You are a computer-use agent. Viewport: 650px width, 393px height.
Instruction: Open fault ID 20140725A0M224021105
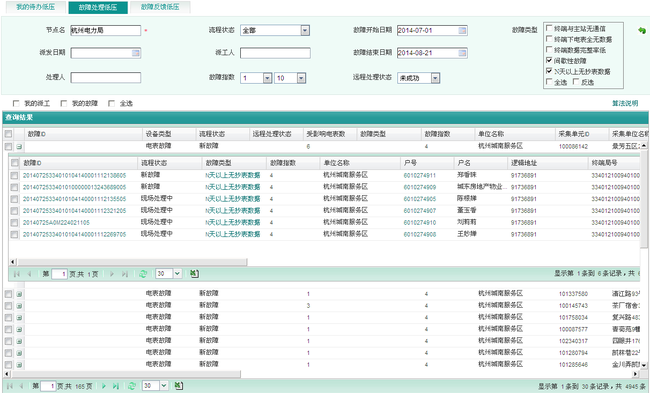pyautogui.click(x=56, y=223)
